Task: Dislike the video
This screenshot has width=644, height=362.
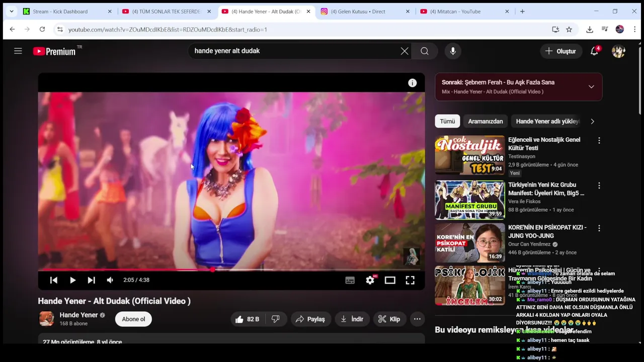Action: click(276, 319)
